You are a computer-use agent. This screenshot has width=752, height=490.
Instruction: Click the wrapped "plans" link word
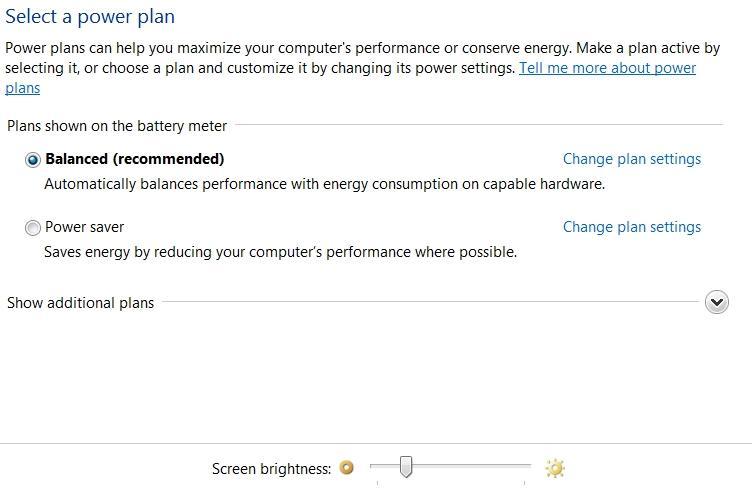23,88
